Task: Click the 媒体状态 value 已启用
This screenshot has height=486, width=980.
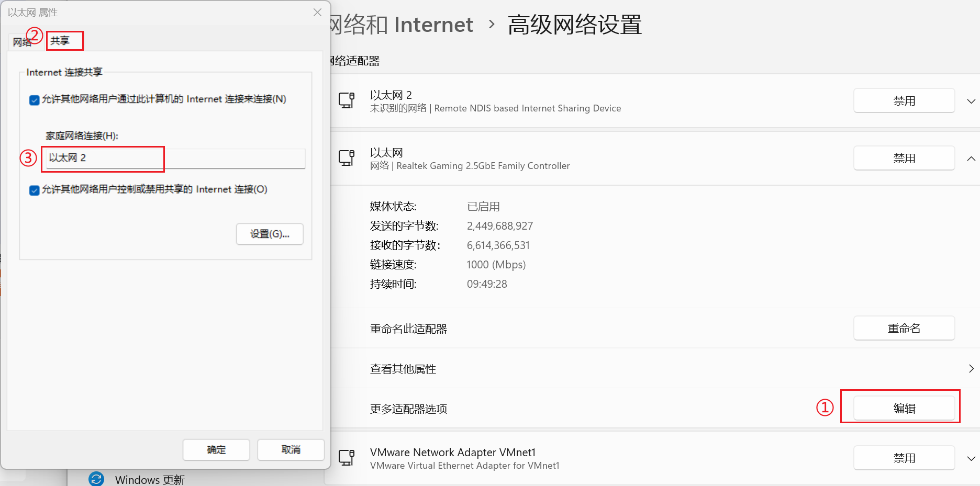Action: tap(483, 207)
